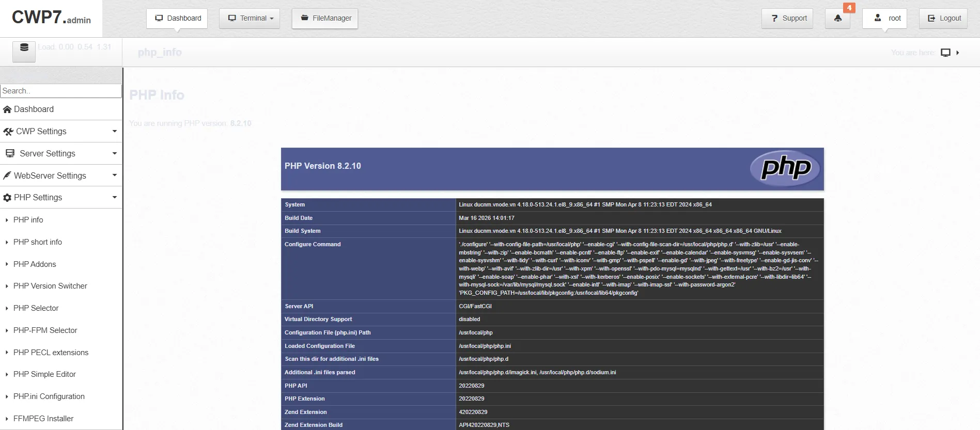Open Dashboard in the sidebar
Image resolution: width=980 pixels, height=430 pixels.
tap(61, 109)
